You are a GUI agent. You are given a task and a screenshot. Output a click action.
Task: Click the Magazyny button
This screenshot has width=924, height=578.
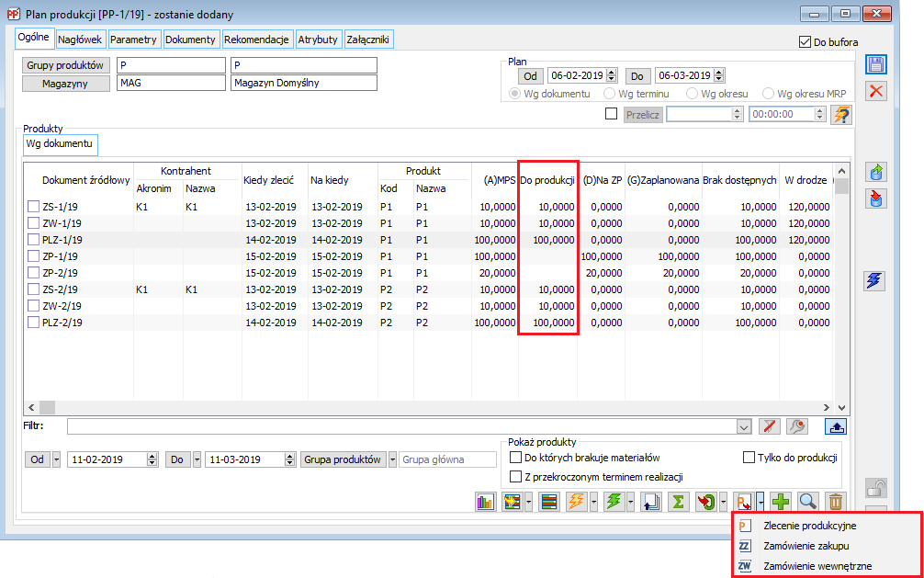(66, 83)
